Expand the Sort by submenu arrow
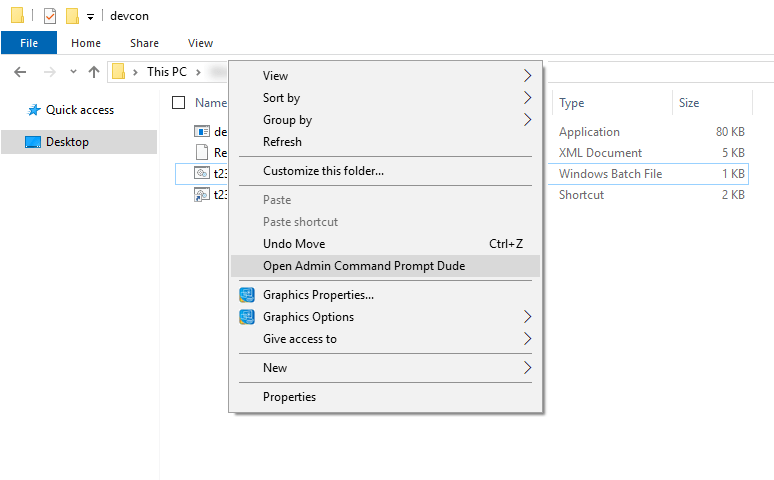The width and height of the screenshot is (774, 480). tap(527, 98)
